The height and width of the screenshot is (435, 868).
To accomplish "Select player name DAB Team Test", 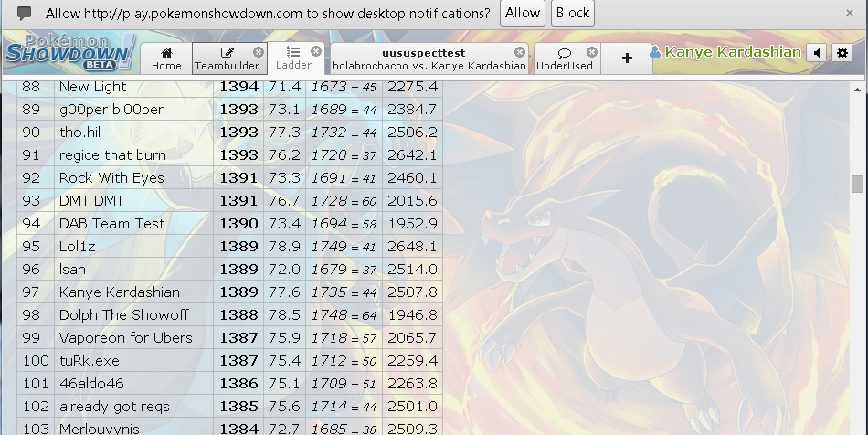I will click(111, 224).
